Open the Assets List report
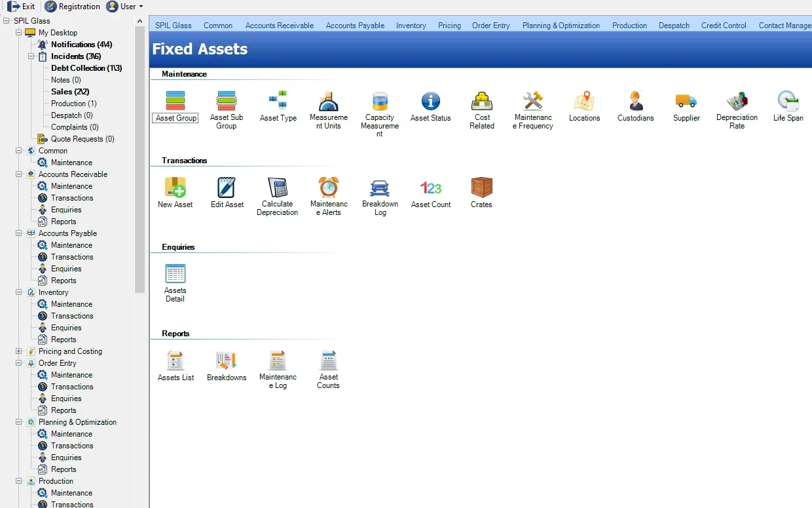The height and width of the screenshot is (508, 812). coord(175,361)
